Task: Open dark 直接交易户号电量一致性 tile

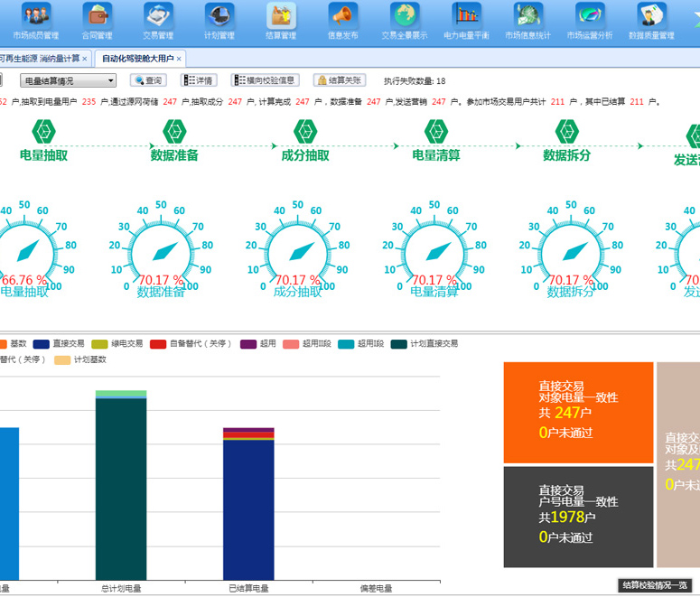Action: click(x=578, y=518)
